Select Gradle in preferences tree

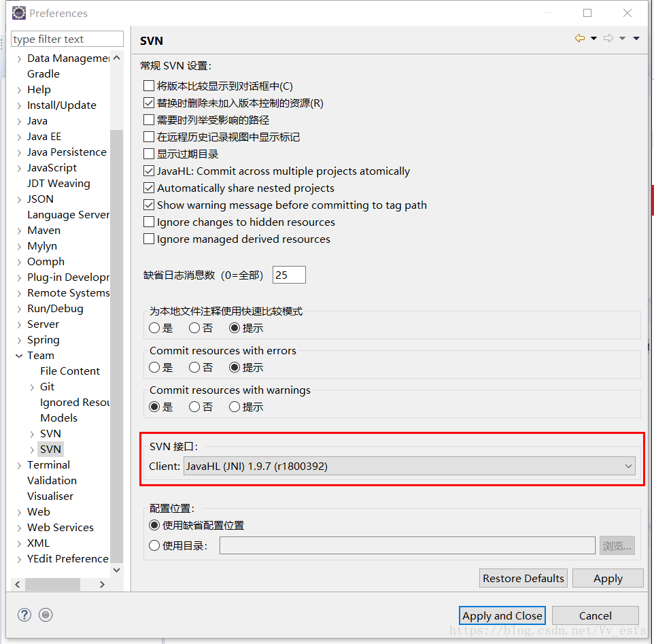(x=44, y=74)
